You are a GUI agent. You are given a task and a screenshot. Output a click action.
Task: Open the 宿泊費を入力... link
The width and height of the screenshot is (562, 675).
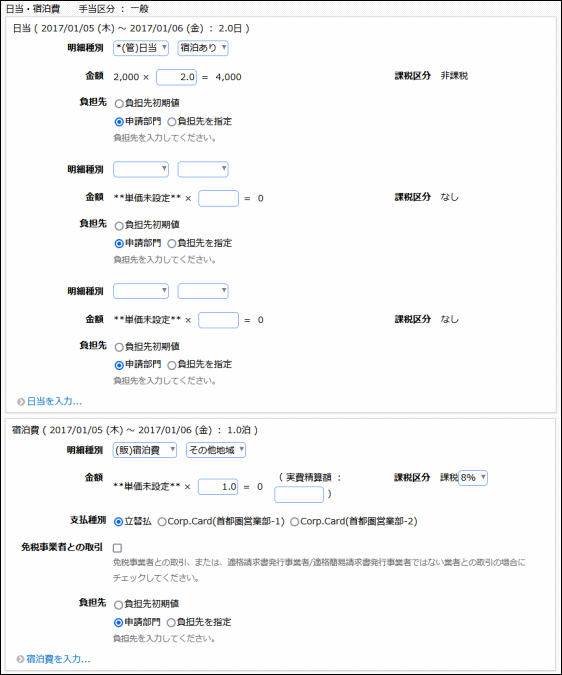pos(58,659)
